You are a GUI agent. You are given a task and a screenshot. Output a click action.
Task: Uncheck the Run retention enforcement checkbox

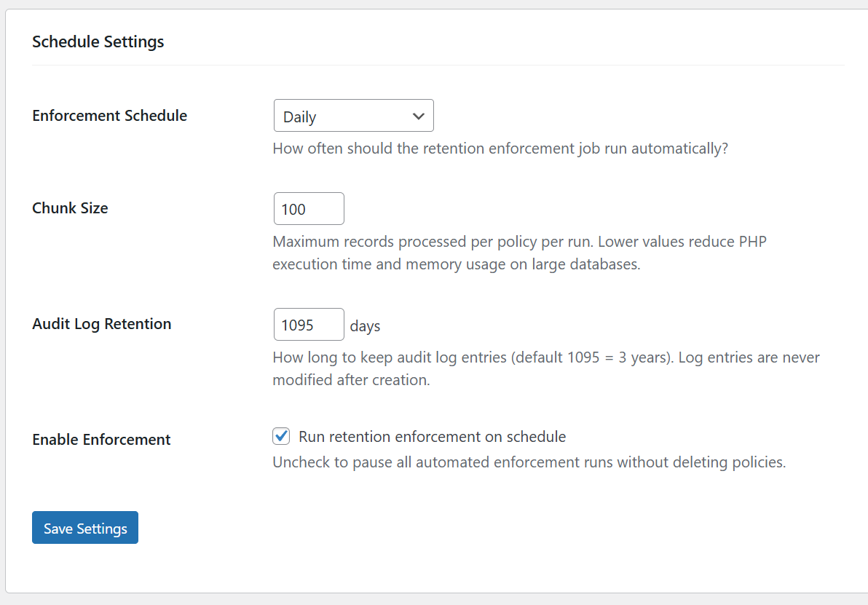pyautogui.click(x=281, y=436)
